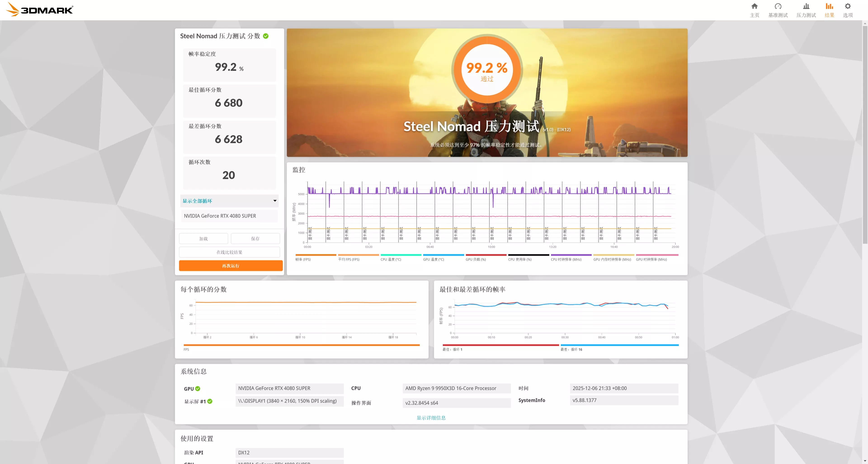The height and width of the screenshot is (464, 868).
Task: Switch to the 压力测试 section
Action: coord(806,15)
